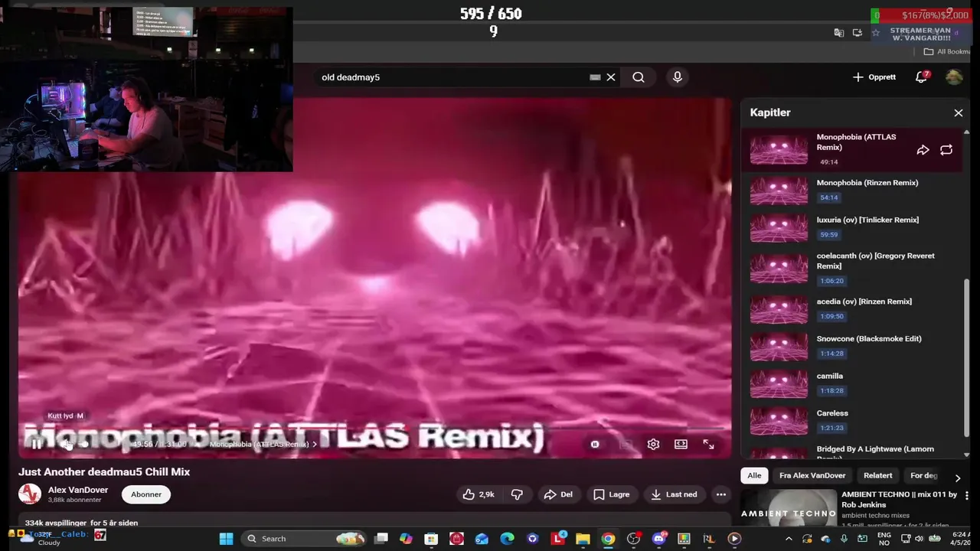Show more filter chips with the arrow
980x551 pixels.
(957, 478)
